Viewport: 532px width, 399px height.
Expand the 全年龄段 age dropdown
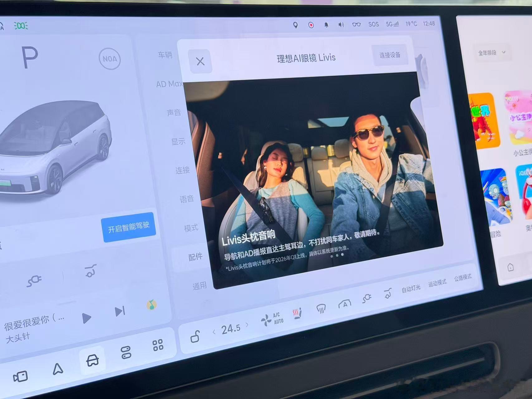(492, 53)
